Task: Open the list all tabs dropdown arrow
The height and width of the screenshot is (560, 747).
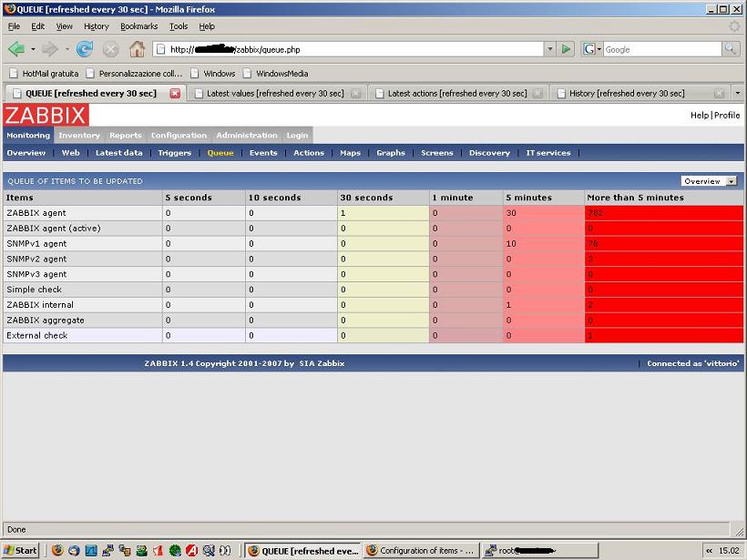Action: point(738,93)
